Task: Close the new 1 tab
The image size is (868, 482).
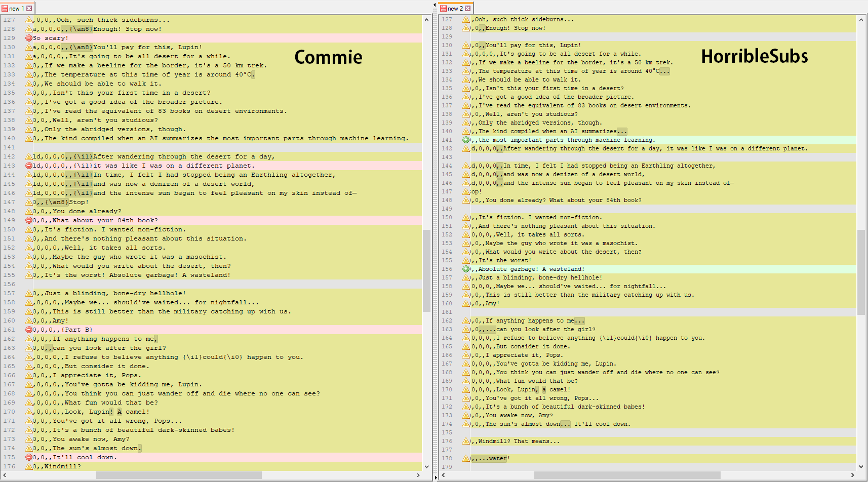Action: point(29,8)
